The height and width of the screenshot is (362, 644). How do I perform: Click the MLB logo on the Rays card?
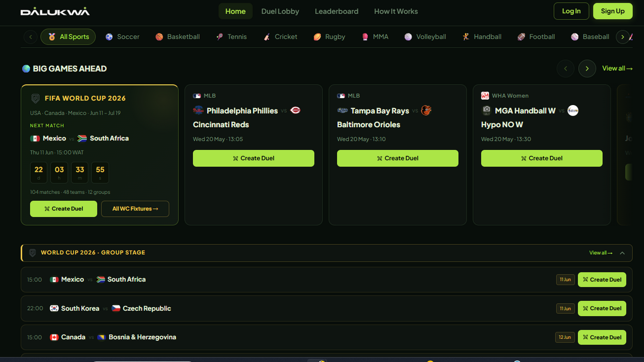pyautogui.click(x=341, y=96)
